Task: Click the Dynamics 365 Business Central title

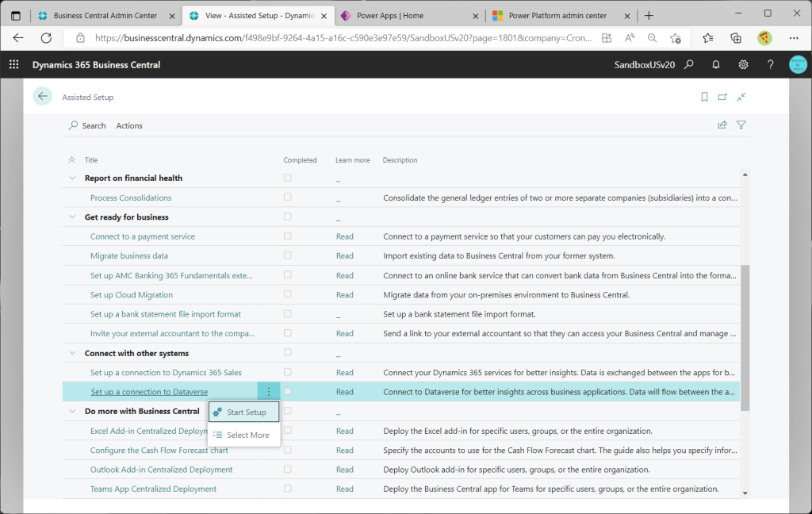Action: 96,65
